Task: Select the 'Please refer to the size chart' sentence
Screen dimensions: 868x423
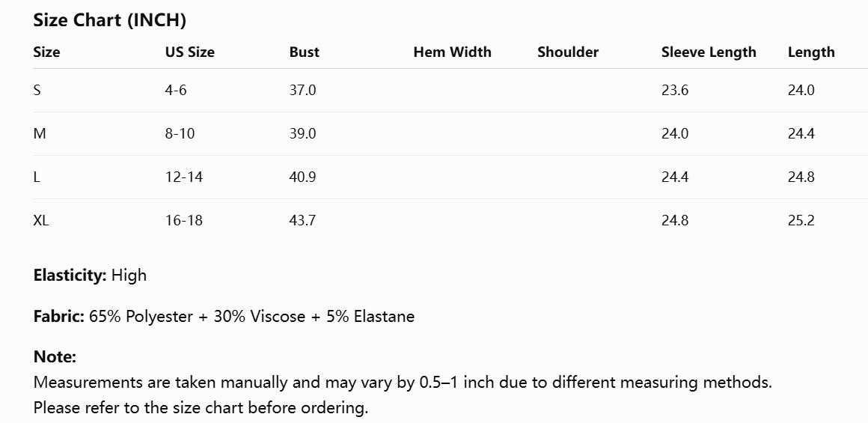Action: (x=201, y=408)
